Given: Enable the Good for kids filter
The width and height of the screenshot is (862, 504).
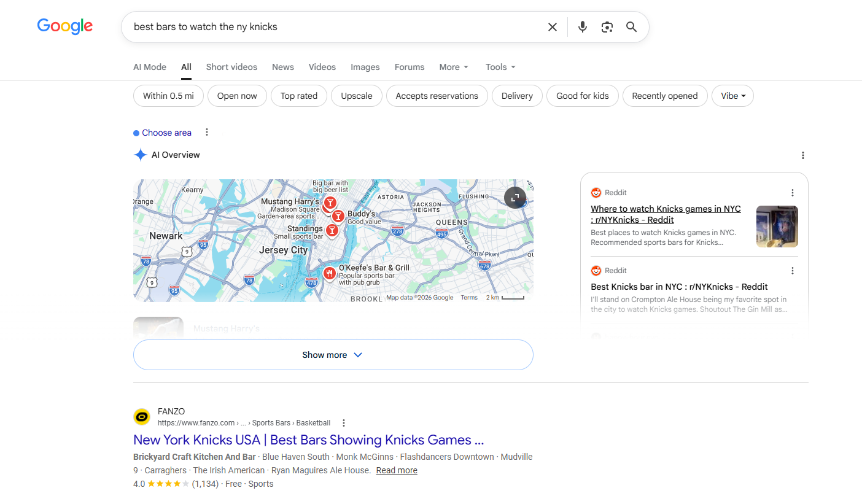Looking at the screenshot, I should point(583,96).
